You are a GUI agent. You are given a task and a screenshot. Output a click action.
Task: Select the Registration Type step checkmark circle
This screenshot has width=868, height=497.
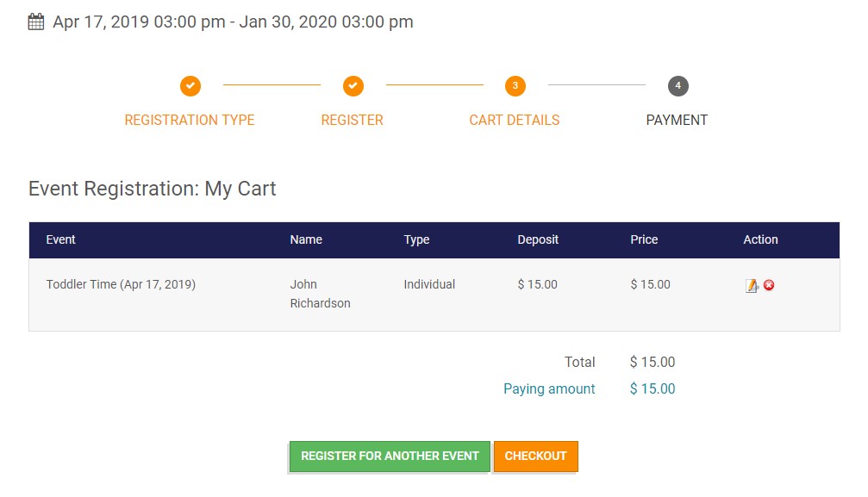[190, 86]
